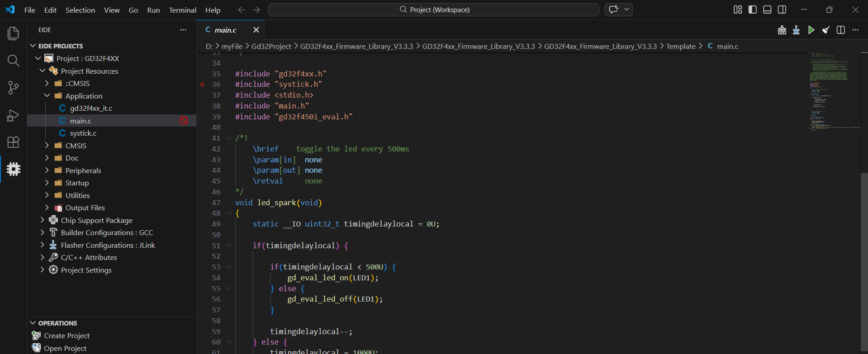Image resolution: width=868 pixels, height=354 pixels.
Task: Toggle the breakpoint on line 36
Action: coord(202,84)
